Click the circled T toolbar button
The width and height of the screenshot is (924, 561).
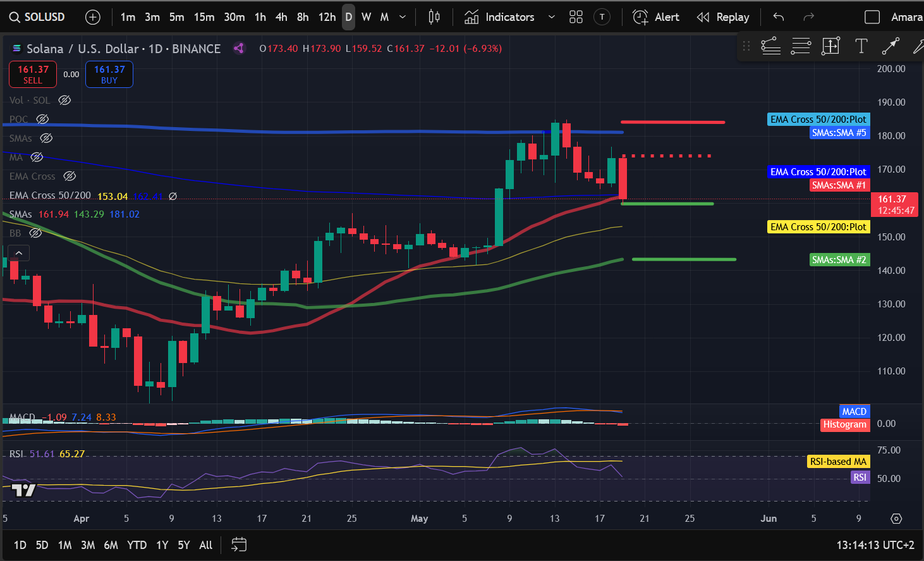pos(602,17)
